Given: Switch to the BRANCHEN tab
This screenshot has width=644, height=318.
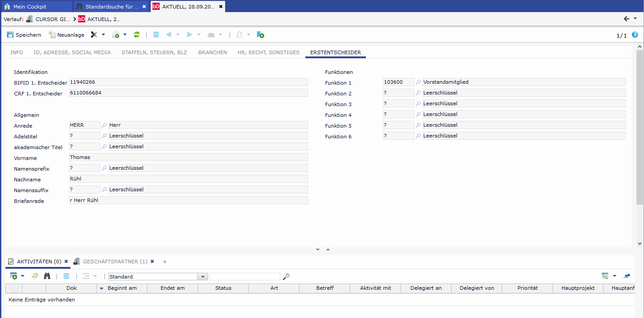Looking at the screenshot, I should coord(213,52).
